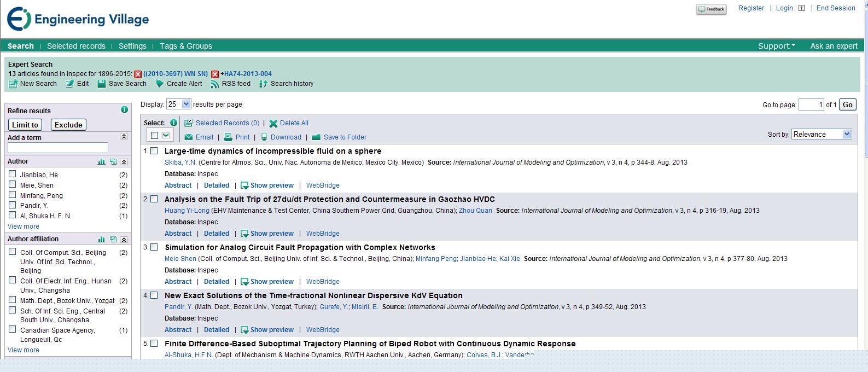Click the Print printer icon

point(228,137)
